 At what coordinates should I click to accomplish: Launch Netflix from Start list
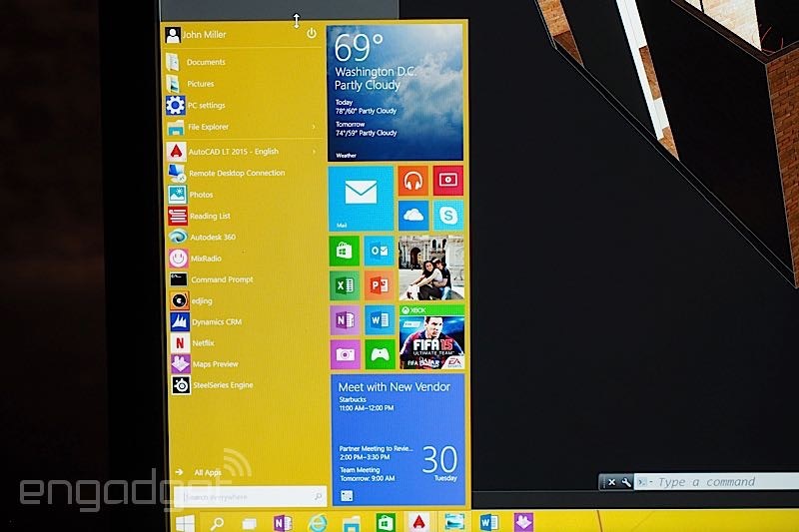pos(193,343)
